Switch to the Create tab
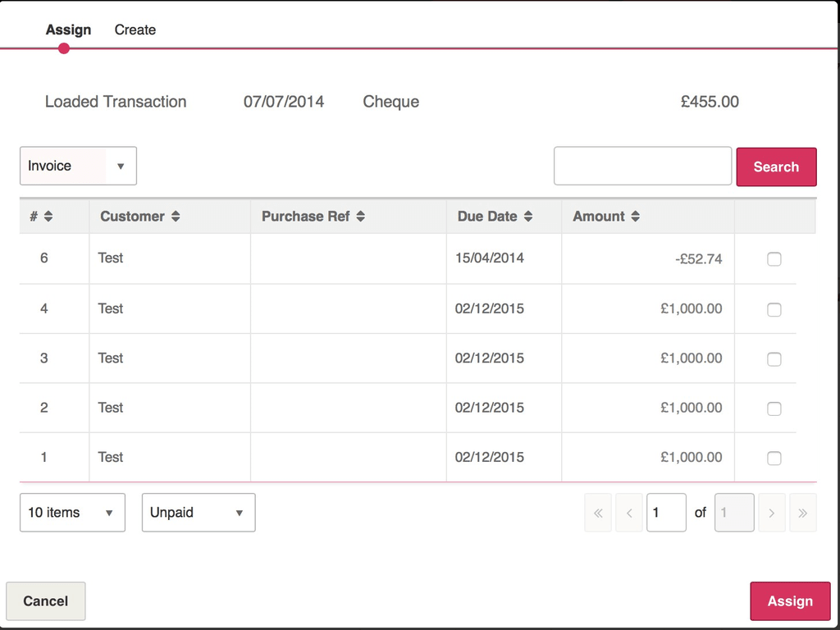This screenshot has width=840, height=630. tap(135, 30)
